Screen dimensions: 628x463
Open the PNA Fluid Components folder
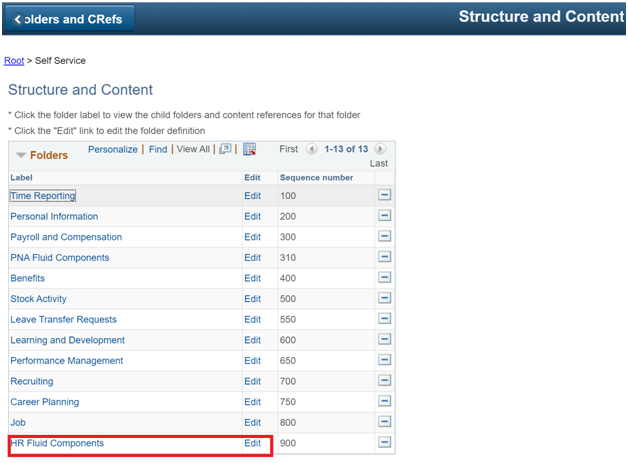pos(60,258)
